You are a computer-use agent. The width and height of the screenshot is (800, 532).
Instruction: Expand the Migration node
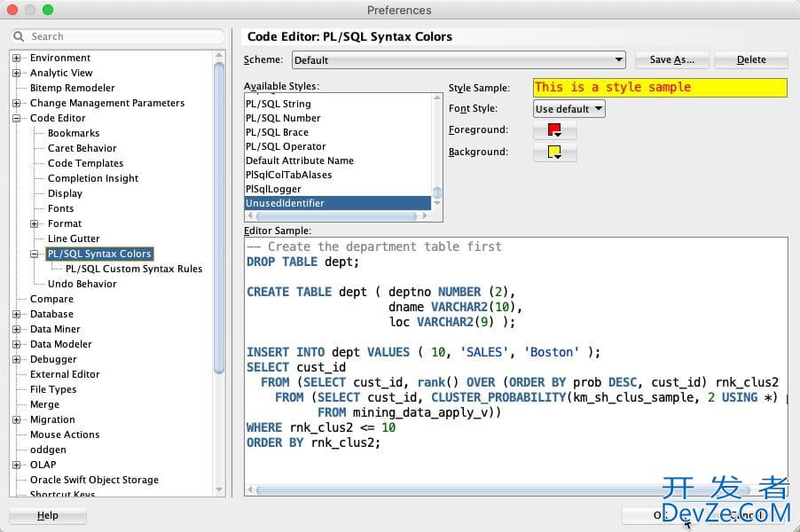click(x=16, y=419)
